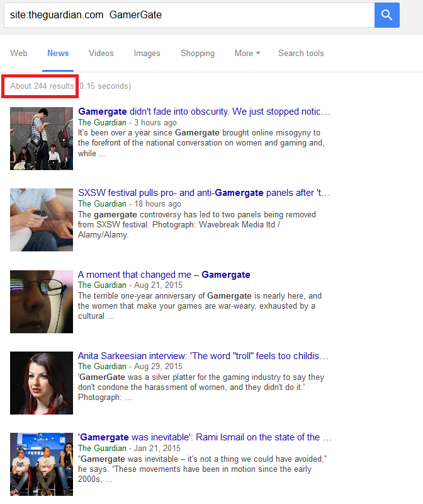This screenshot has width=423, height=504.
Task: Switch to the Images tab
Action: click(147, 53)
